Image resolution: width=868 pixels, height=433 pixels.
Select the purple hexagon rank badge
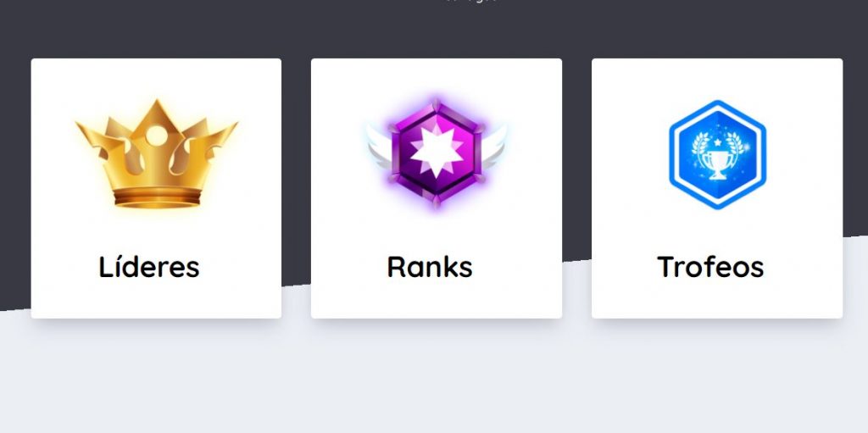click(x=437, y=153)
